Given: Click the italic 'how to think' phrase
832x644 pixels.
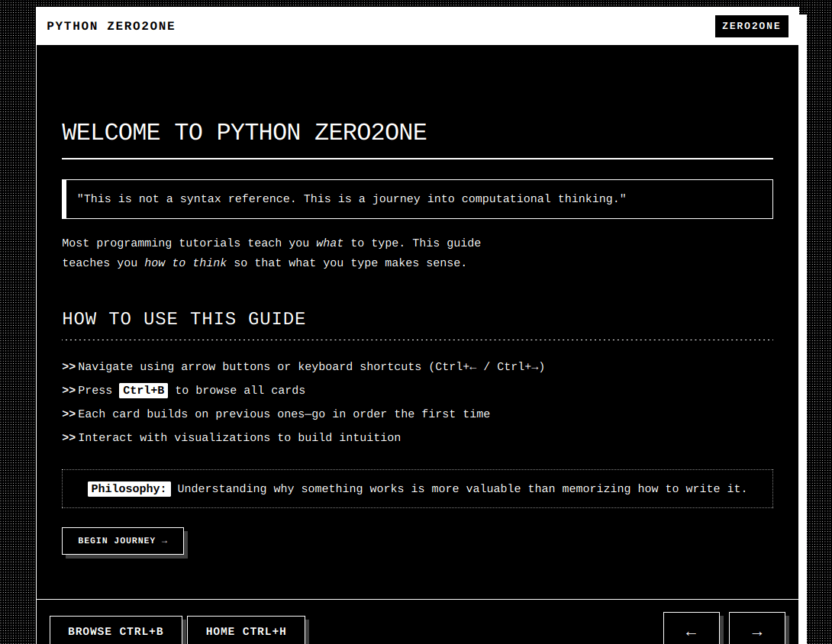Looking at the screenshot, I should (x=185, y=263).
